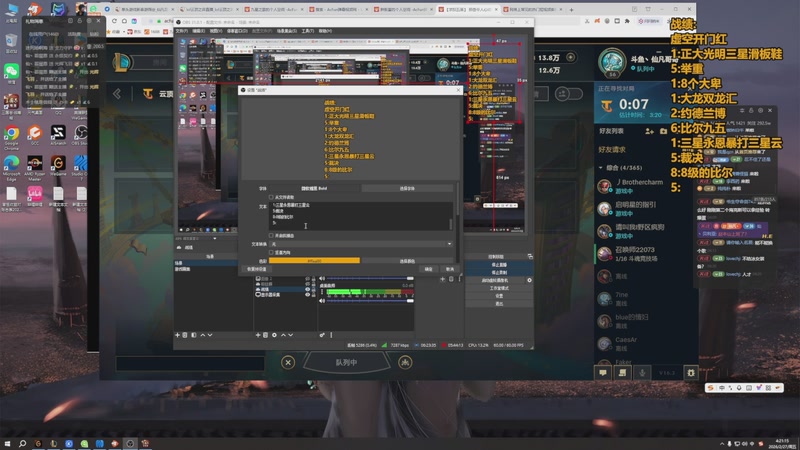Click inside the text content input box
The width and height of the screenshot is (800, 450).
(x=359, y=216)
